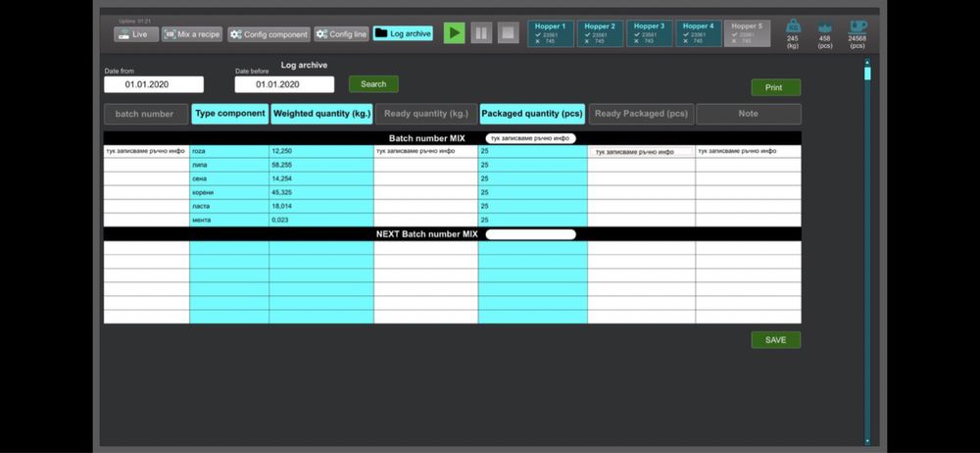Click the Batch number MIX input pill
Viewport: 980px width, 453px height.
tap(530, 138)
